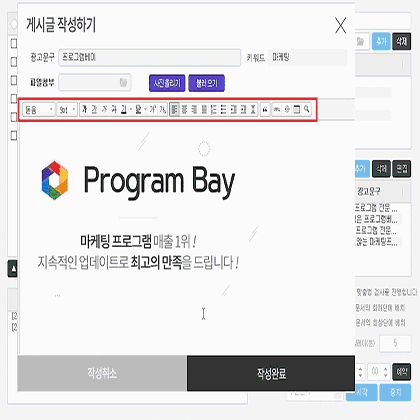The height and width of the screenshot is (420, 420).
Task: Click the 사진올리기 button
Action: pos(167,83)
